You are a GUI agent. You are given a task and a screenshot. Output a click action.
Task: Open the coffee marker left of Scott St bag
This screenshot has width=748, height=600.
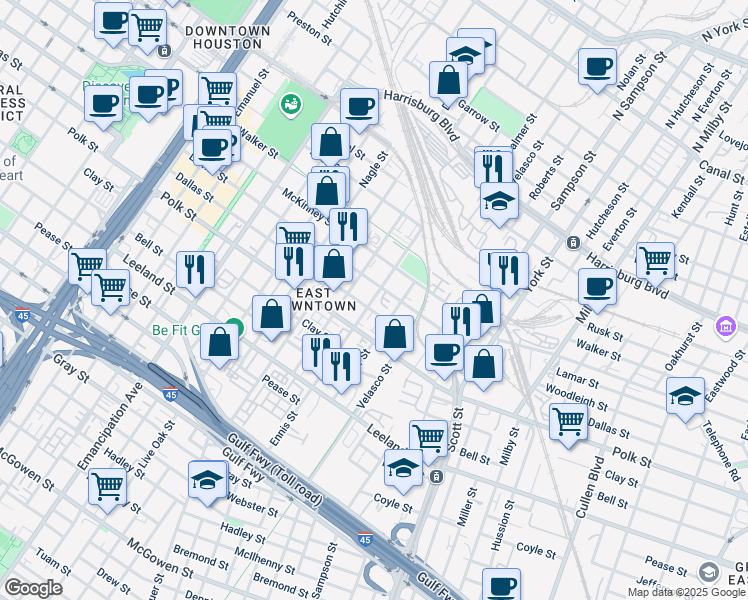[x=444, y=354]
